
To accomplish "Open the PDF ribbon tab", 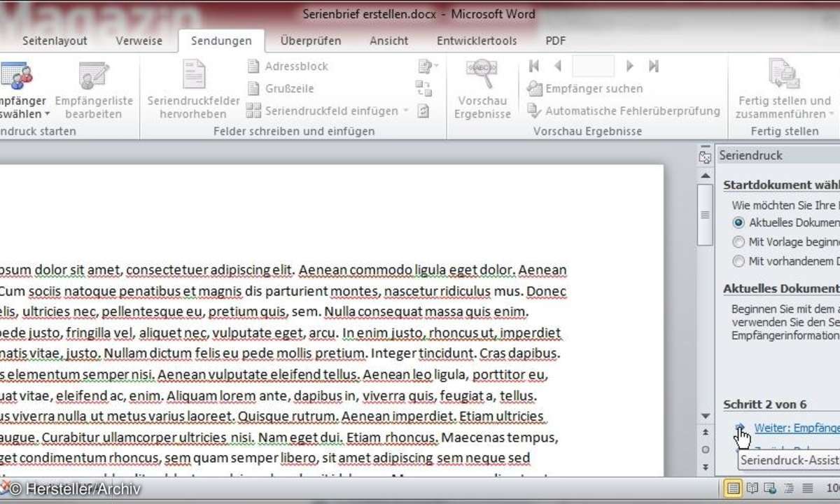I will pyautogui.click(x=556, y=41).
